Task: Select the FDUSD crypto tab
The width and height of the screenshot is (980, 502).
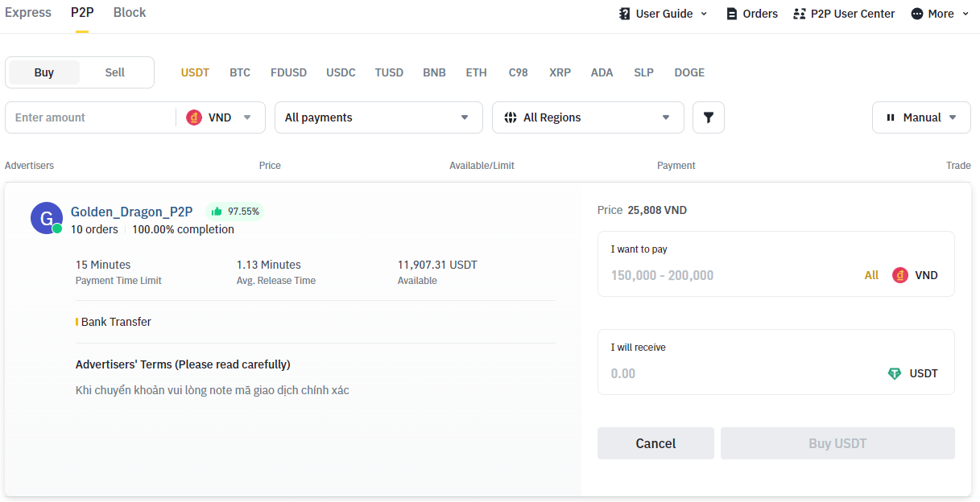Action: 288,72
